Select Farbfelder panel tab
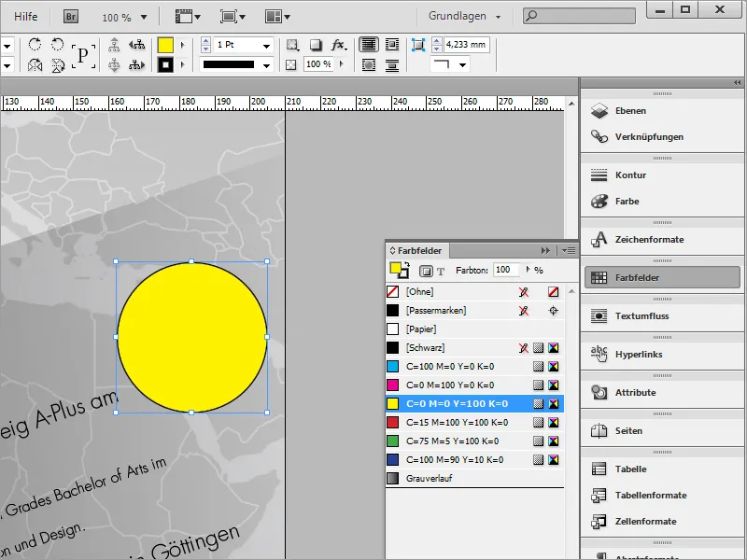The image size is (747, 560). (417, 250)
